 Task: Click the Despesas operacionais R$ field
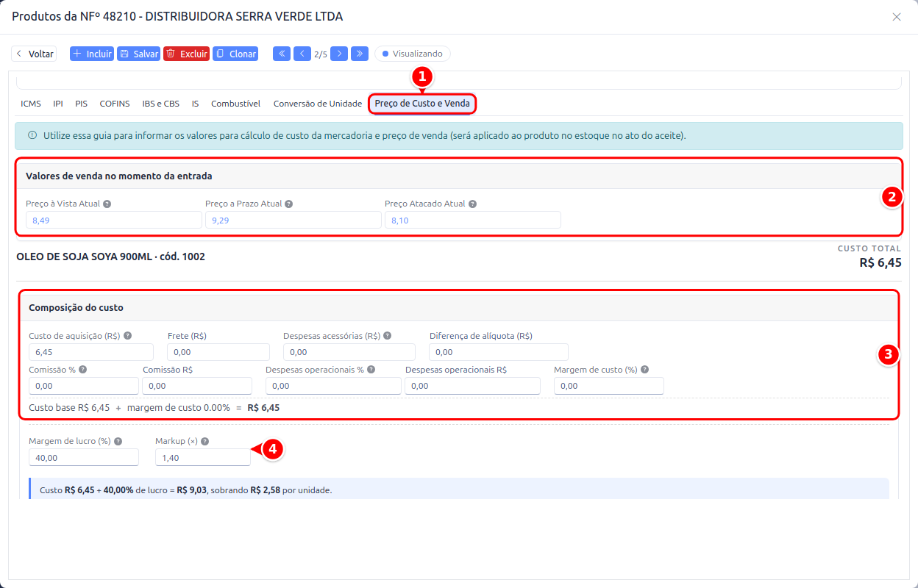[473, 386]
